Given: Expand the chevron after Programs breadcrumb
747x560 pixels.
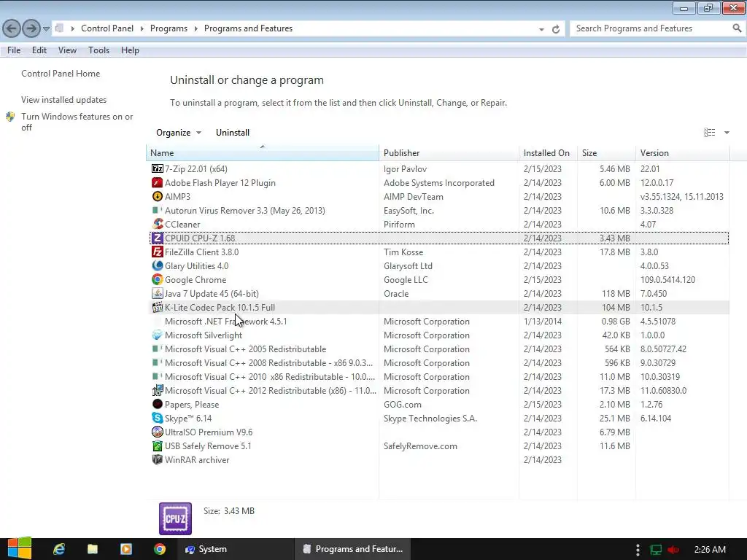Looking at the screenshot, I should click(196, 28).
